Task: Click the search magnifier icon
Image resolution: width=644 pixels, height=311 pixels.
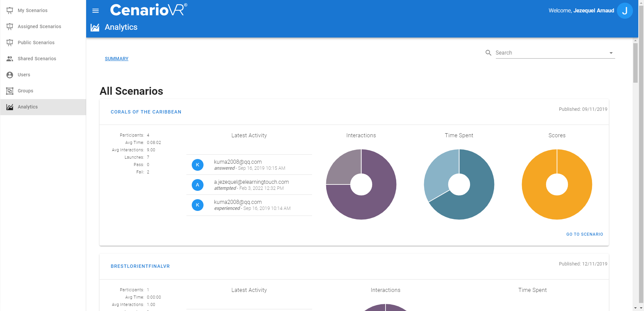Action: click(488, 53)
